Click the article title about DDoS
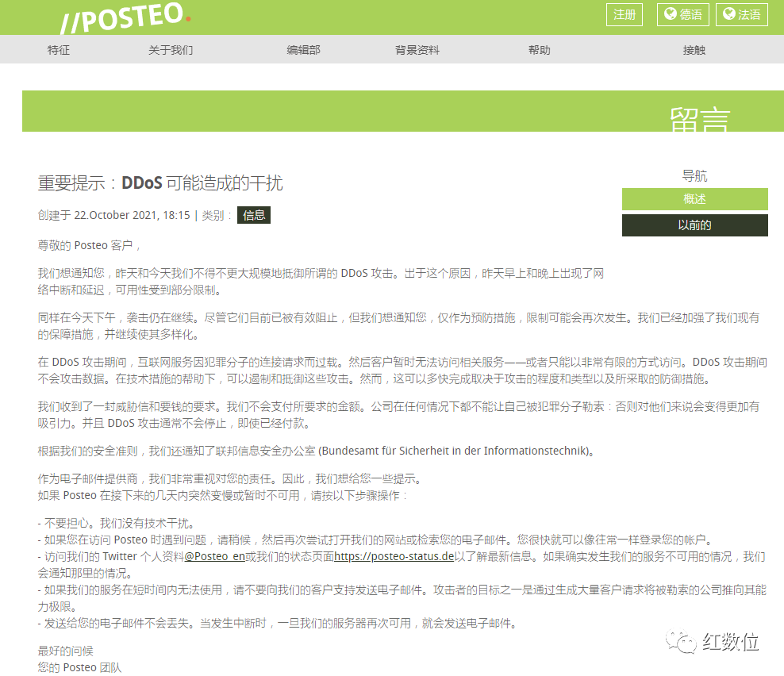 point(160,183)
